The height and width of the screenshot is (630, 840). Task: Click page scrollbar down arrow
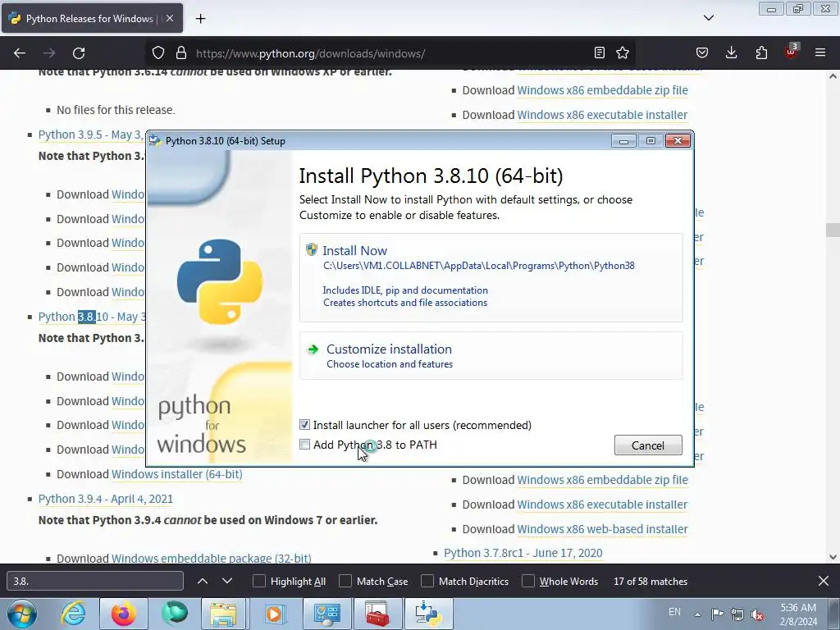(x=833, y=557)
